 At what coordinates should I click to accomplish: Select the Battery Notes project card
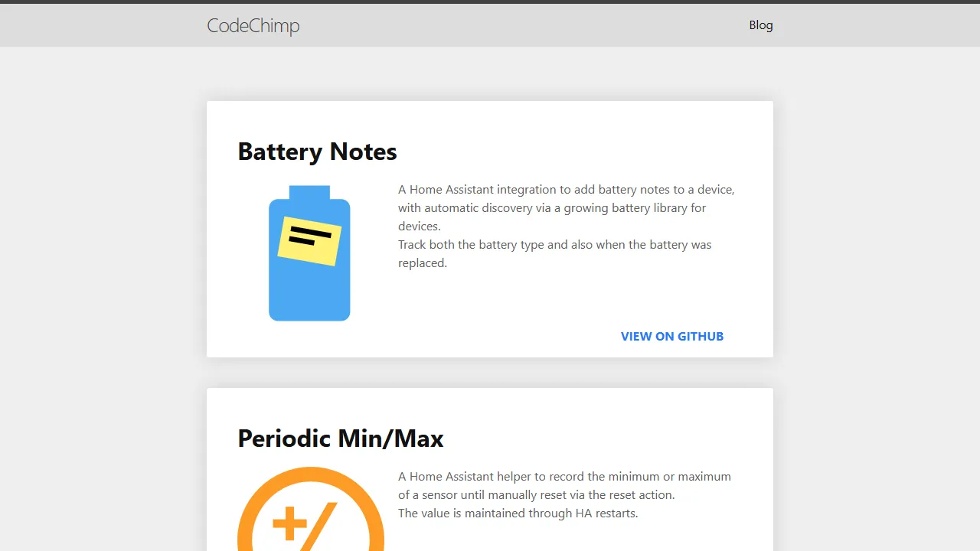[490, 228]
